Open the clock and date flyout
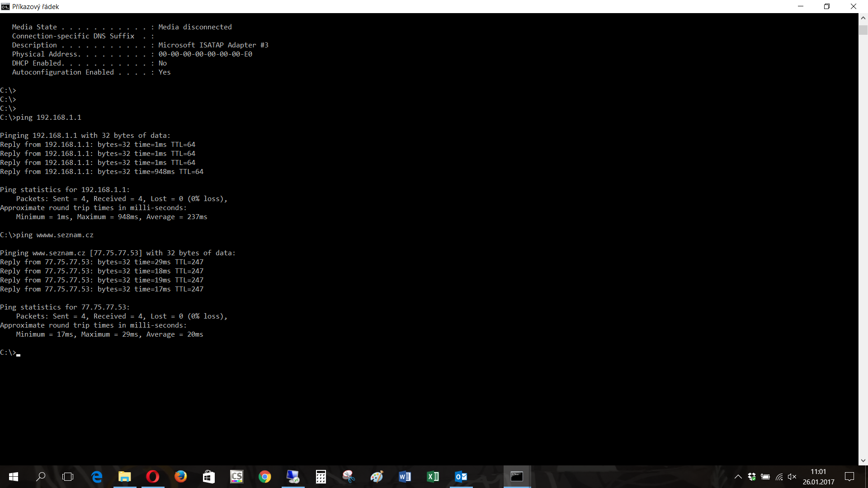 tap(818, 477)
